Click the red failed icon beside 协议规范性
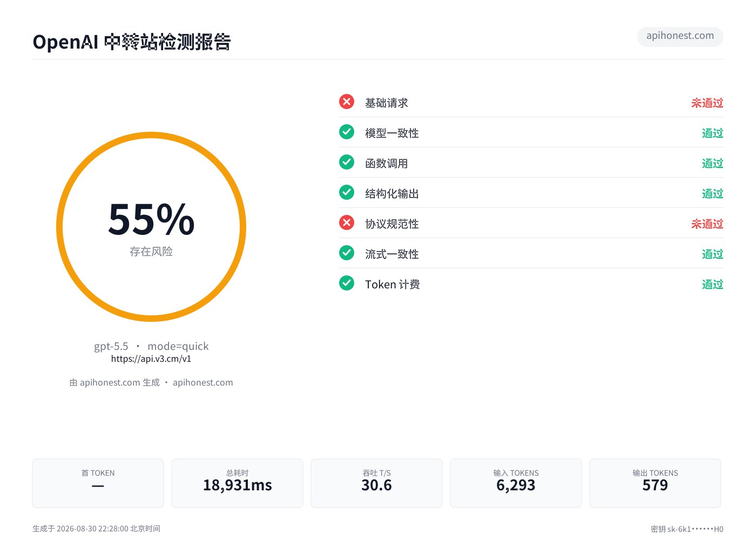 click(x=347, y=222)
